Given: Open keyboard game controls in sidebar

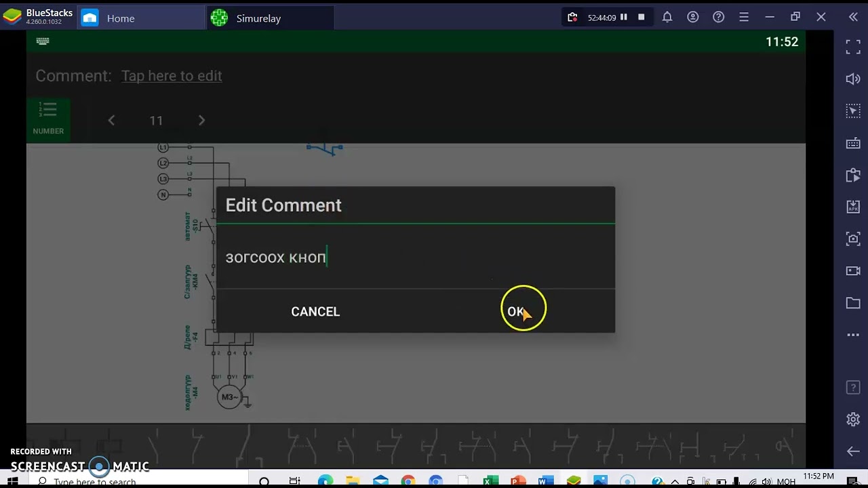Looking at the screenshot, I should pyautogui.click(x=853, y=143).
